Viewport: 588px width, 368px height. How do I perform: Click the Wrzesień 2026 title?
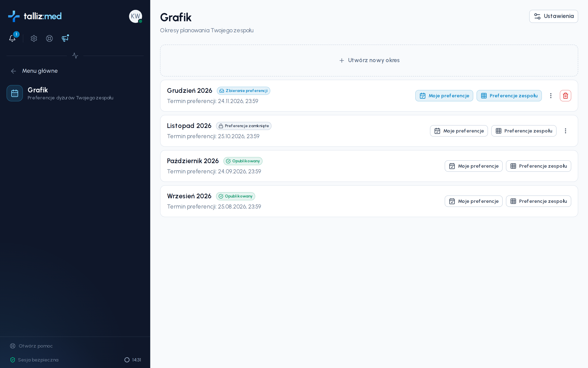189,196
